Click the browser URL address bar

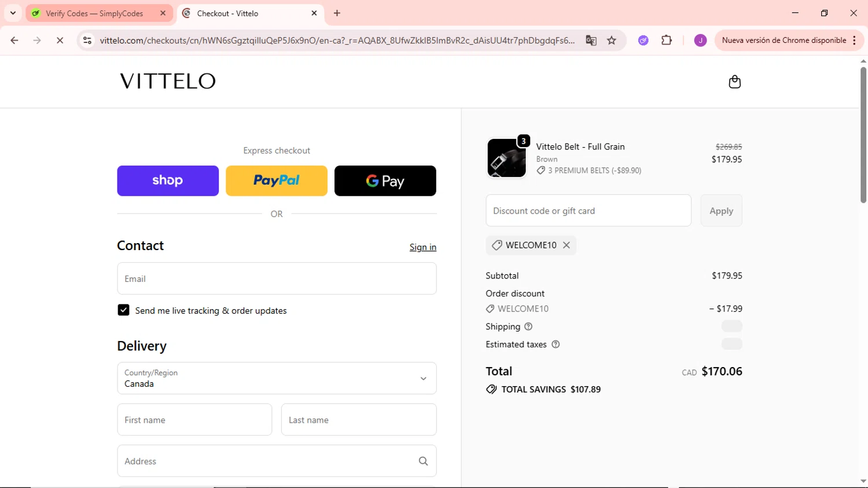coord(337,41)
